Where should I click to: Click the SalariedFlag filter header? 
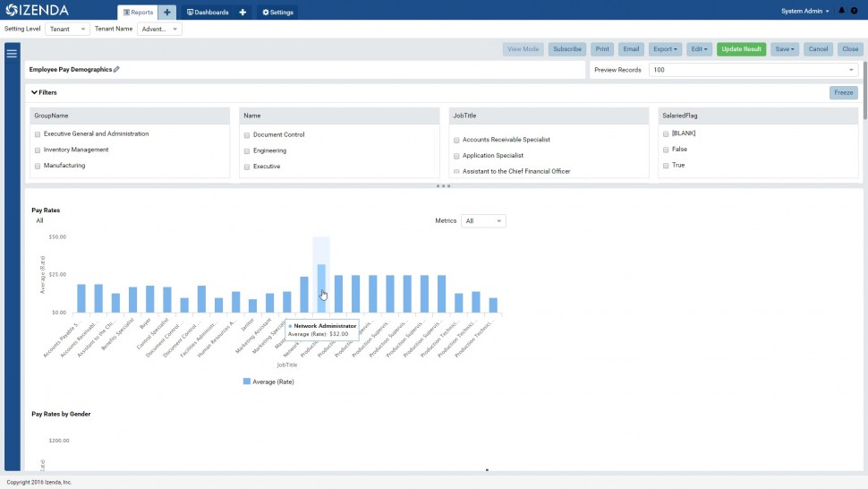[758, 116]
